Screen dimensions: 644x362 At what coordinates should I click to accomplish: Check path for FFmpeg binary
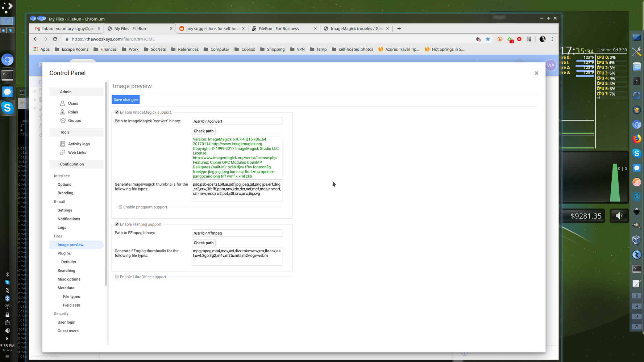click(x=204, y=243)
